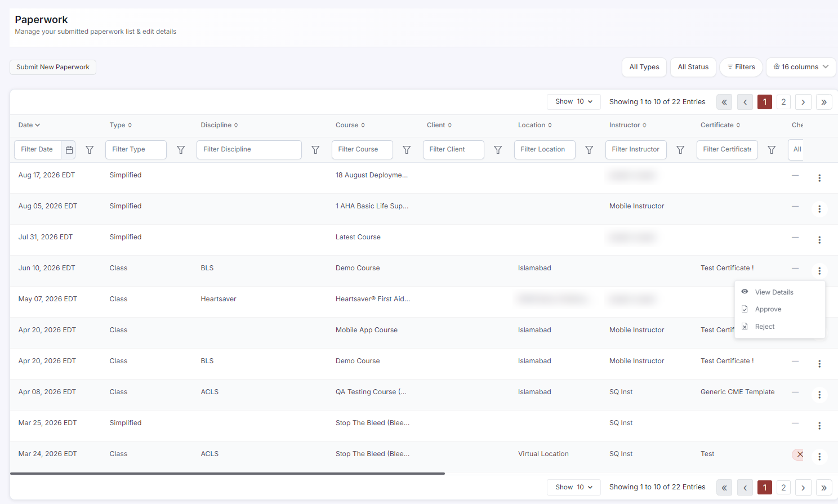Click the funnel icon beside Filter Discipline

pyautogui.click(x=315, y=150)
